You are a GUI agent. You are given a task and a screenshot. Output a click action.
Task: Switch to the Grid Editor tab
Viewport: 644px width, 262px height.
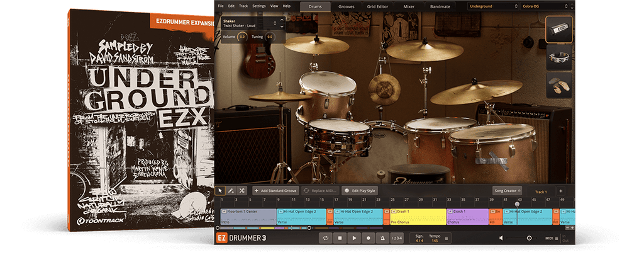coord(377,6)
